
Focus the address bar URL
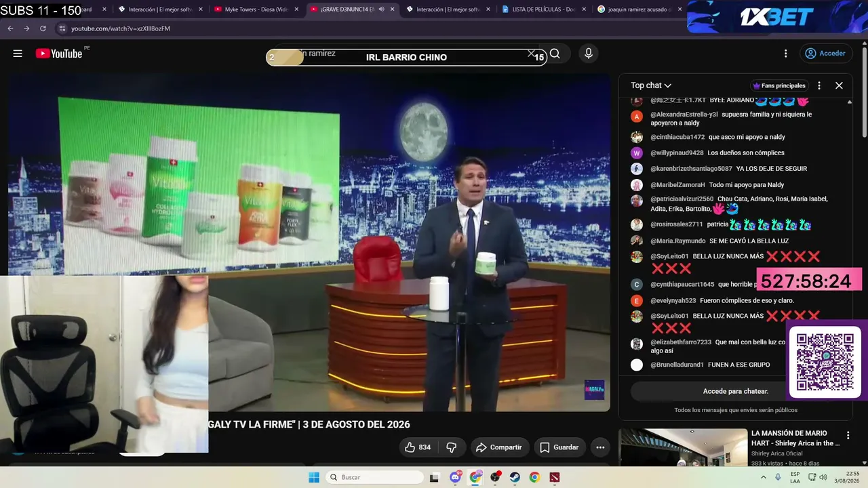coord(121,28)
